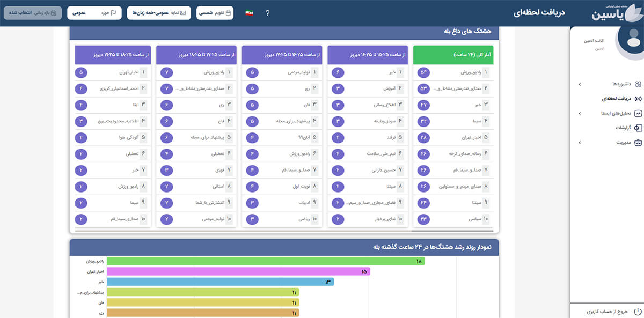644x318 pixels.
Task: Open the index dropdown (عمومی-همه زبان‌ها)
Action: [158, 13]
